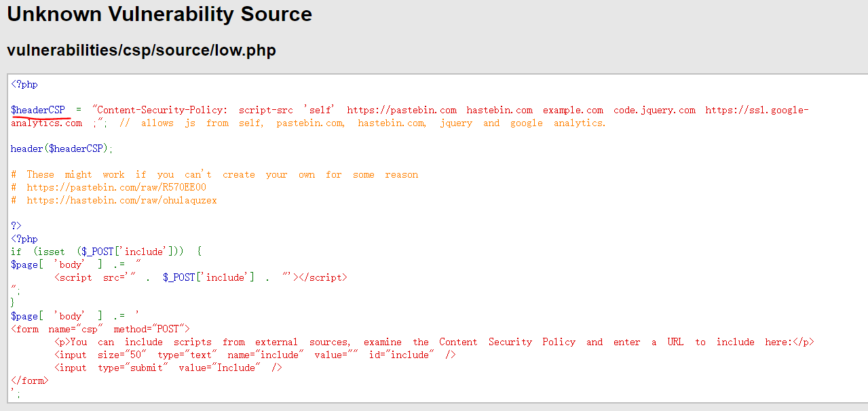Click 'code.jquery.com' in the CSP string
The width and height of the screenshot is (868, 411).
654,110
